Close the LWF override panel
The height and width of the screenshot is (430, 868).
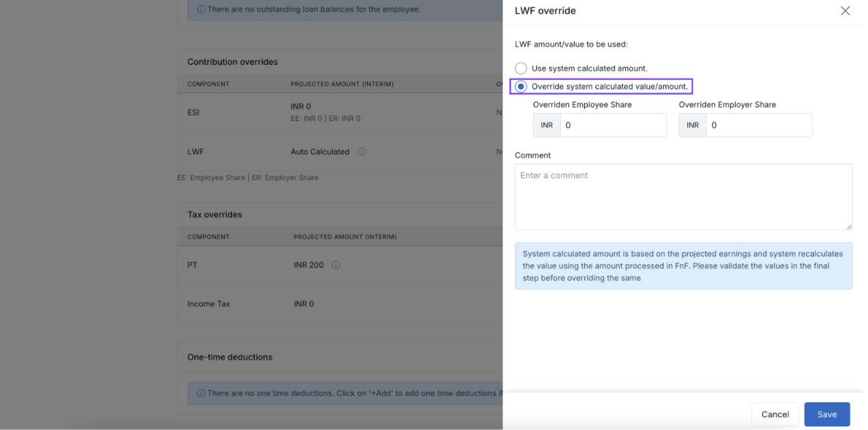(x=845, y=11)
